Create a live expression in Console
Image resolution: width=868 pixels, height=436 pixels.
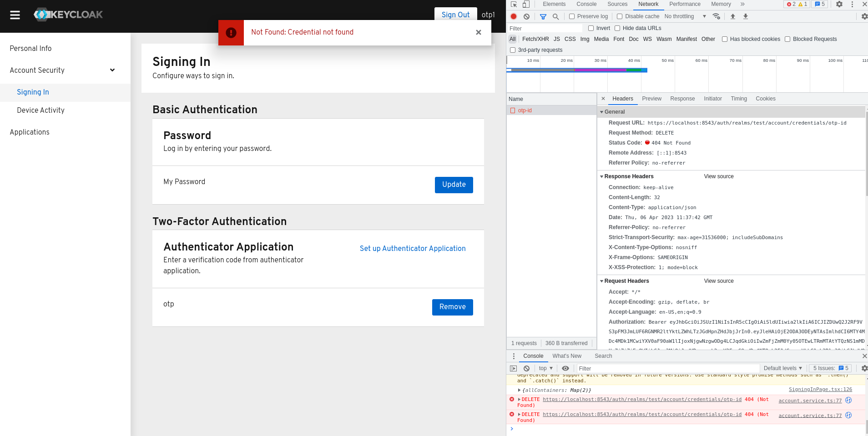(565, 368)
